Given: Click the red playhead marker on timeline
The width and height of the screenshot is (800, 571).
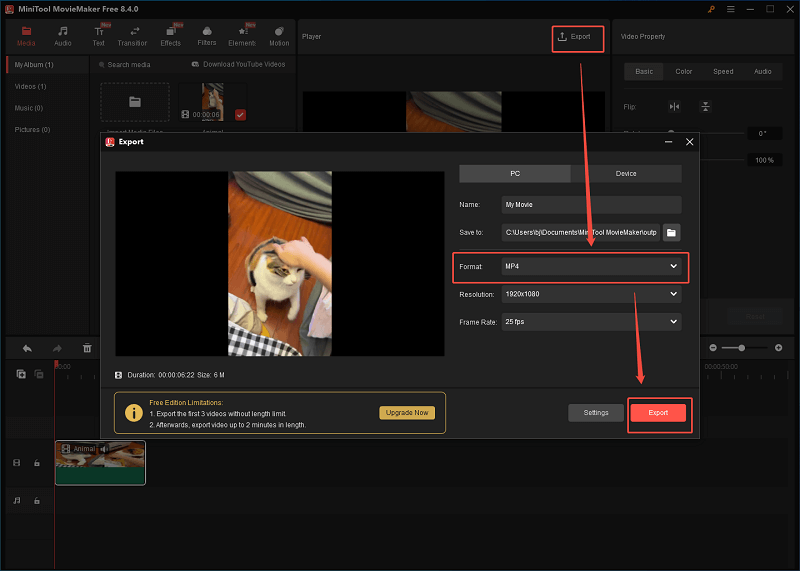Looking at the screenshot, I should (x=55, y=364).
